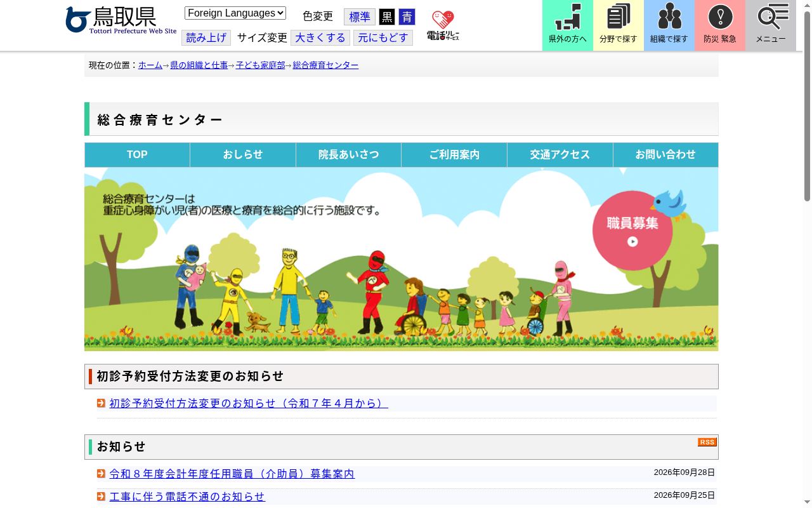Open 分野で探す documents icon
Viewport: 812px width, 508px height.
pyautogui.click(x=619, y=25)
